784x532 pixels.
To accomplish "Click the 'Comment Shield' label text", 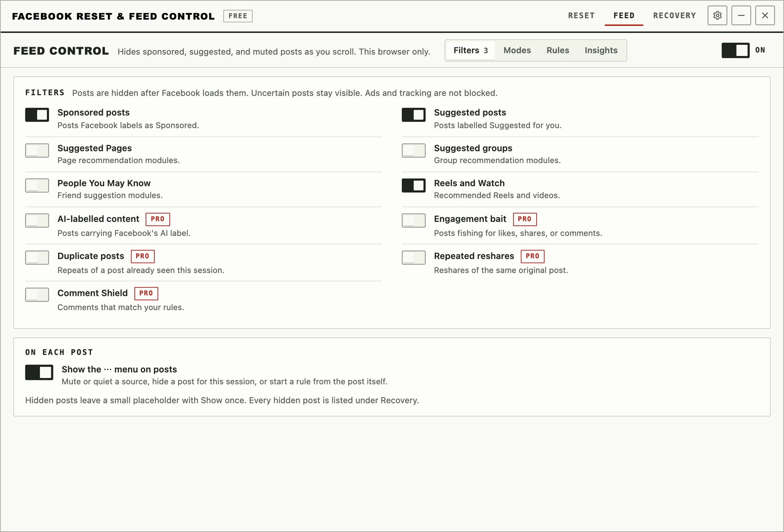I will pyautogui.click(x=93, y=293).
